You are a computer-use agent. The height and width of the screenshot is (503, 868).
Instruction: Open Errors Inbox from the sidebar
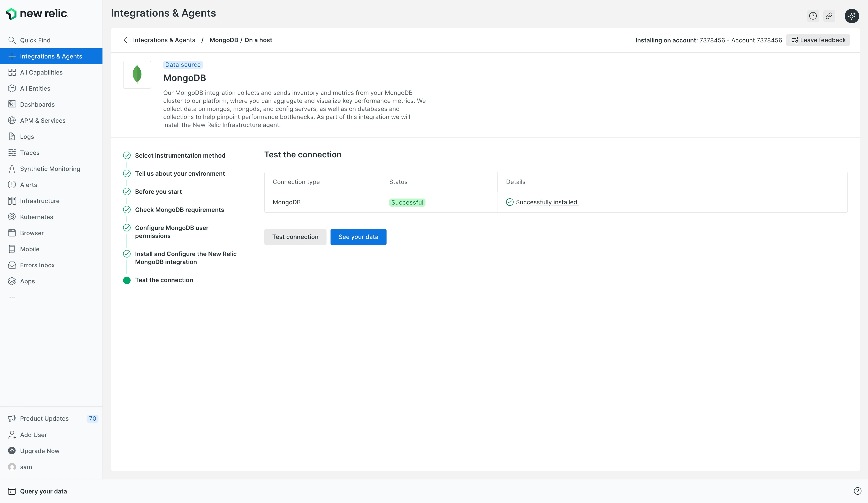click(51, 265)
